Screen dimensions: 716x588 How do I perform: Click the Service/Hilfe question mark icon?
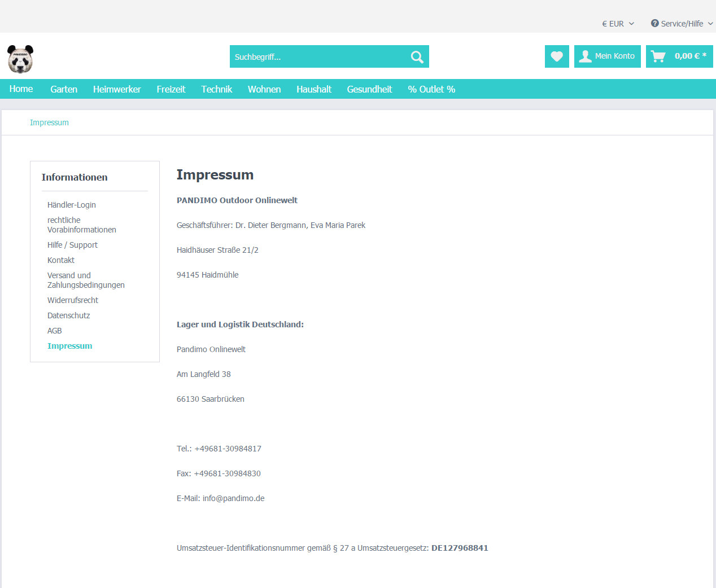[654, 23]
